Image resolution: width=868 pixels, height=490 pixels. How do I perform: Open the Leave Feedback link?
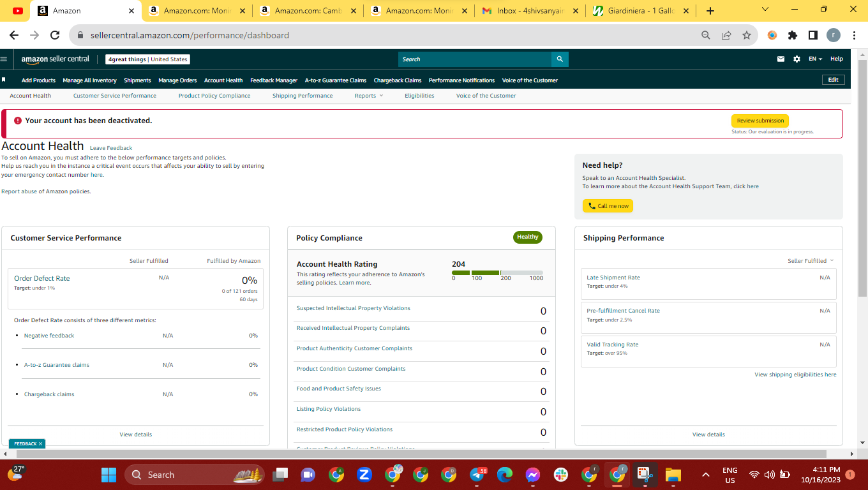(x=111, y=148)
